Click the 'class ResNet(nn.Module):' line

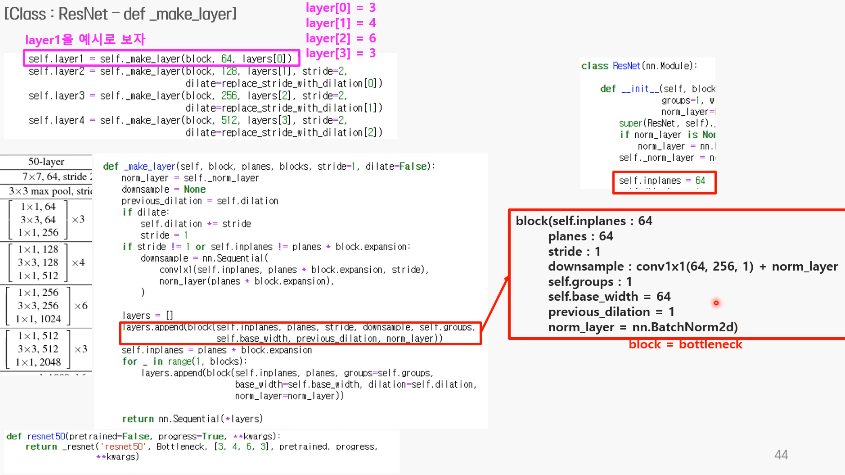(639, 66)
